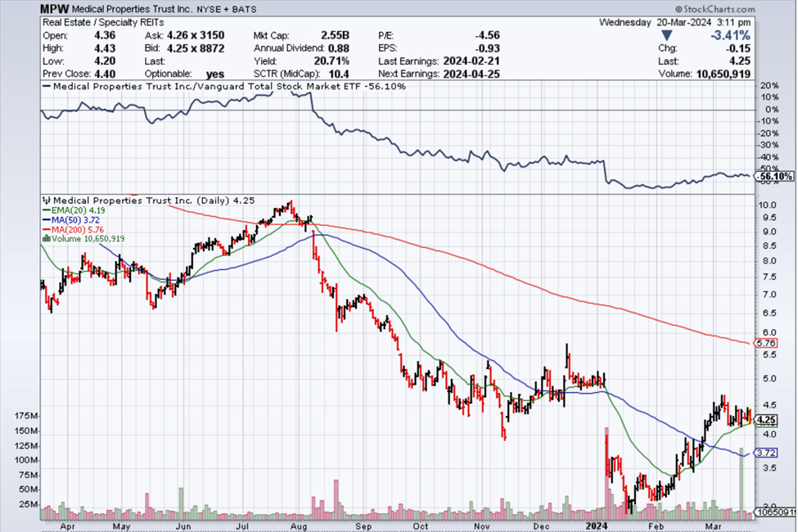Click the header Volume value 10,650,919
The width and height of the screenshot is (798, 532).
tap(724, 74)
